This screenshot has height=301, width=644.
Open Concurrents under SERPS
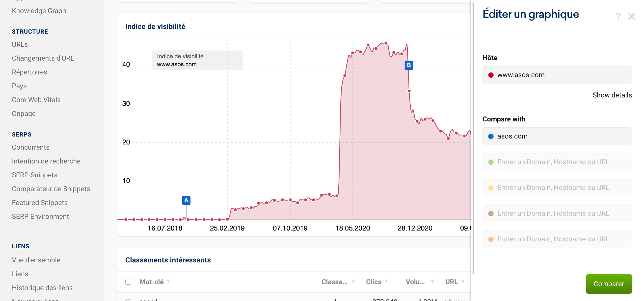point(31,147)
